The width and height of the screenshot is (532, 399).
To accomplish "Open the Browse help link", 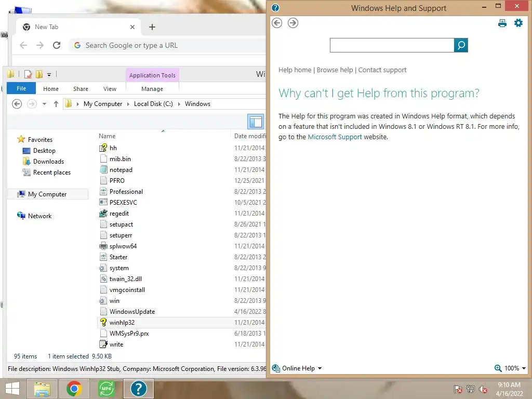I will coord(335,70).
